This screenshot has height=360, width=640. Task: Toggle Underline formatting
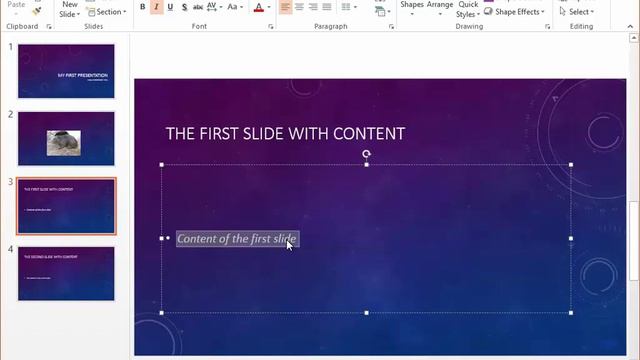(x=170, y=7)
